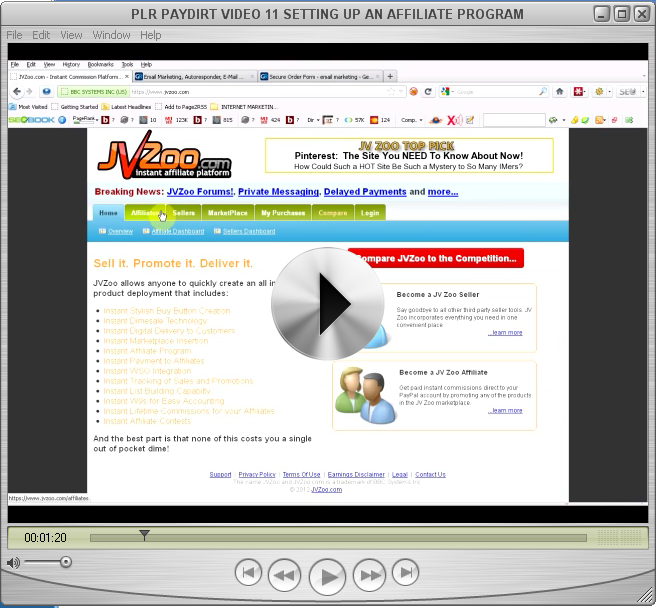
Task: Click learn more under Become a JV Zoo Seller
Action: tap(505, 333)
